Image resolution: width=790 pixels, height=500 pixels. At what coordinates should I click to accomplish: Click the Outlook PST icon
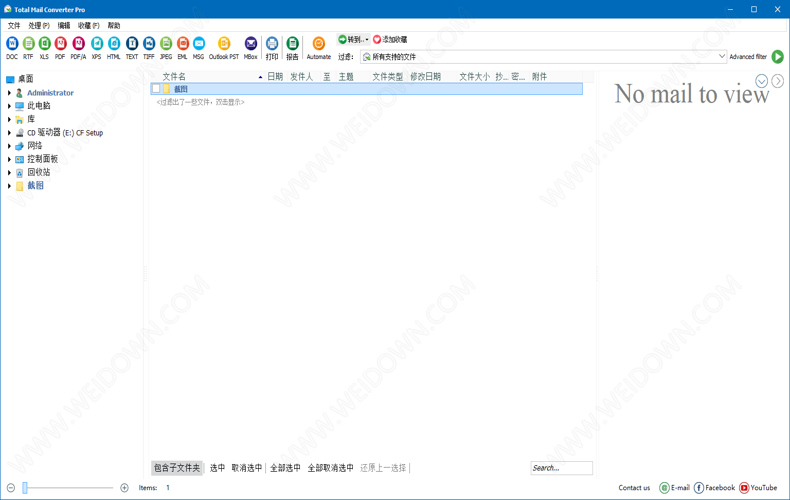(x=224, y=46)
